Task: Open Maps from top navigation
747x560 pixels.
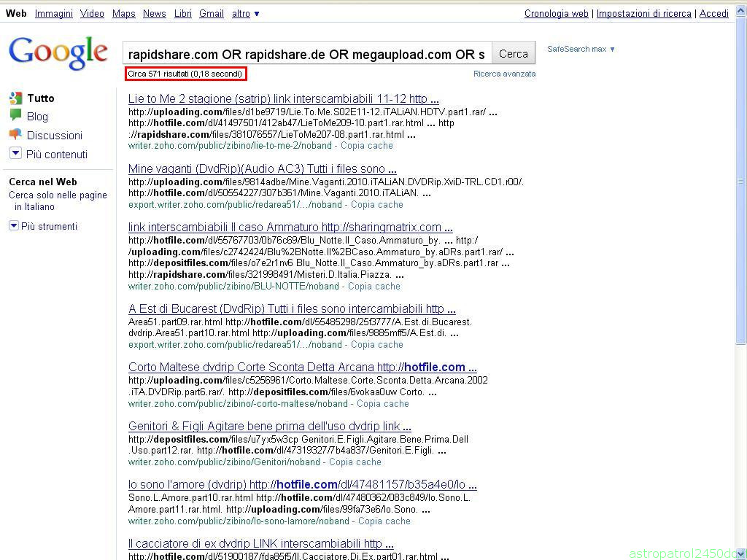Action: click(x=124, y=13)
